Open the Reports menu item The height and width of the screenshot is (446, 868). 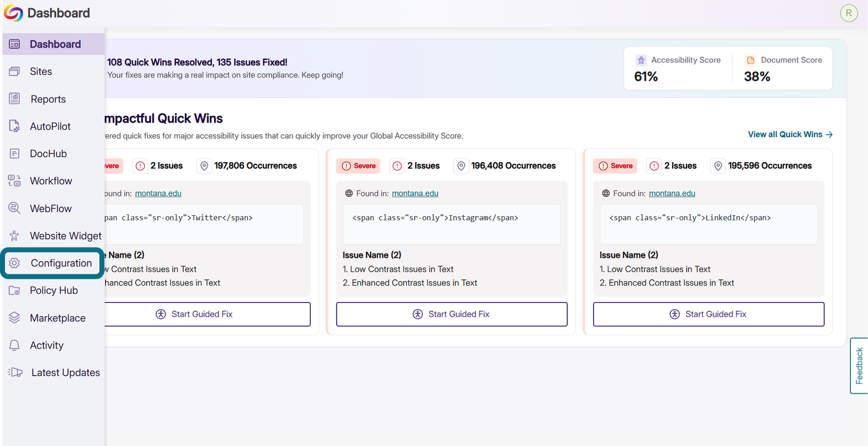(x=54, y=99)
